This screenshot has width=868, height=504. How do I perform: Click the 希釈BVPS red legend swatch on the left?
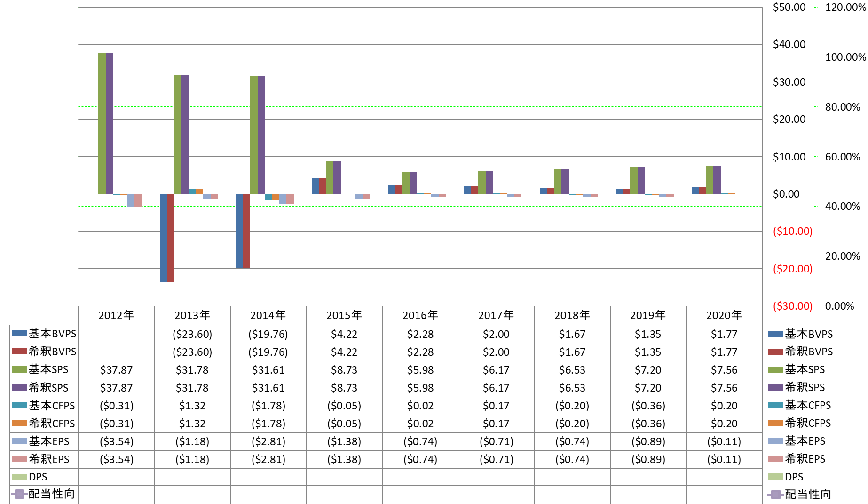[19, 352]
